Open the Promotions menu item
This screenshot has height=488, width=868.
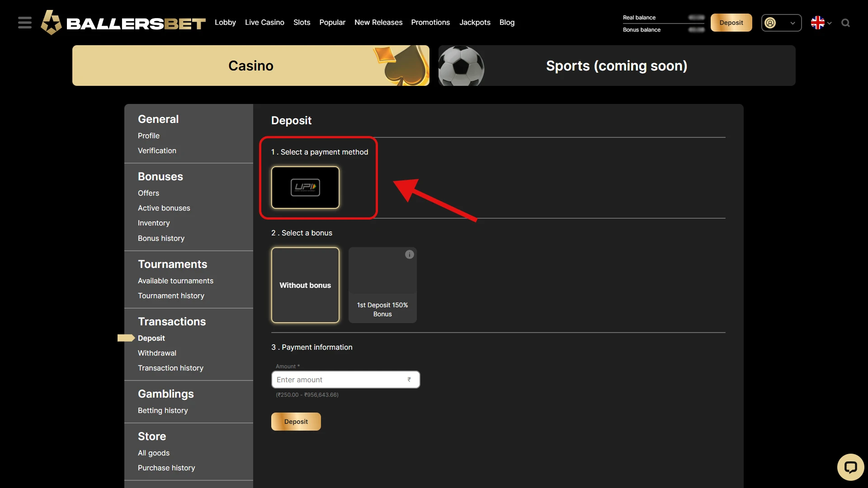point(430,22)
